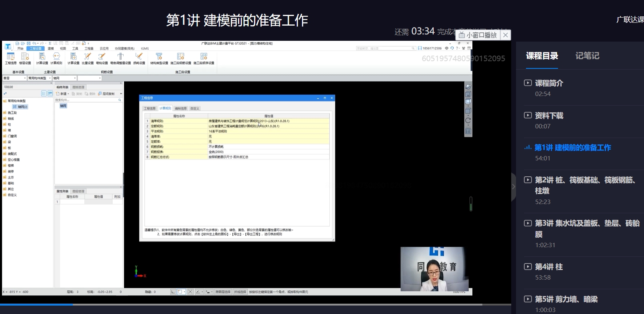The height and width of the screenshot is (314, 644).
Task: Select the 钢筋报表 value cell 全统(2000)
Action: tap(268, 152)
